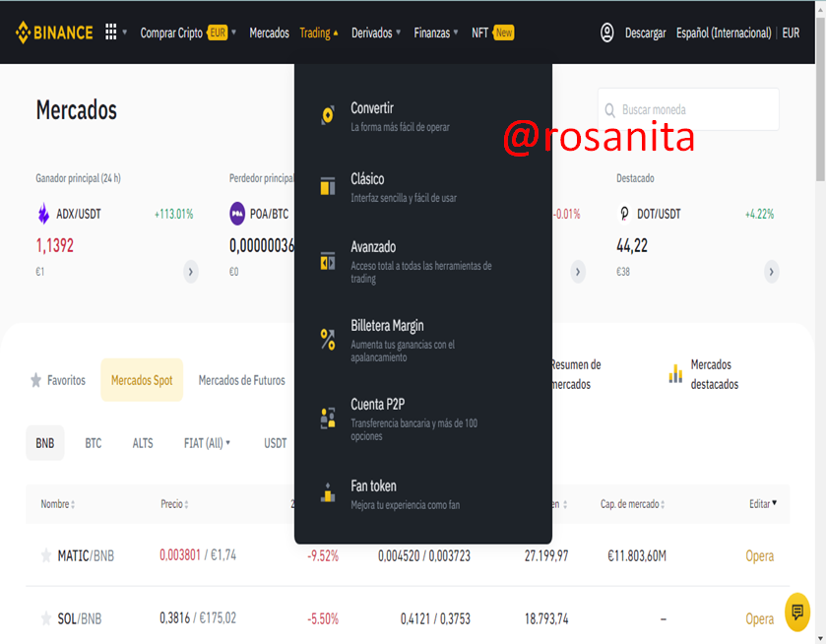Open the apps grid menu icon
This screenshot has width=826, height=644.
coord(110,32)
